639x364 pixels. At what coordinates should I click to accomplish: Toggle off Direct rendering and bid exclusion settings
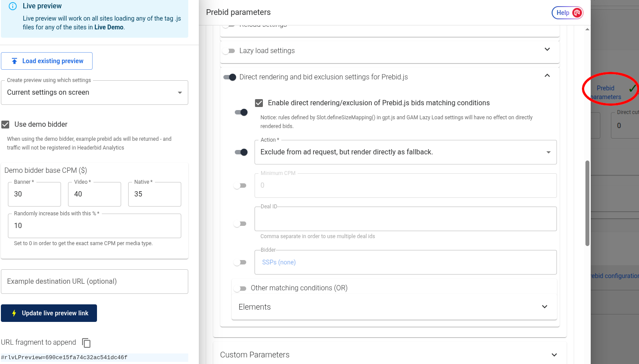230,77
